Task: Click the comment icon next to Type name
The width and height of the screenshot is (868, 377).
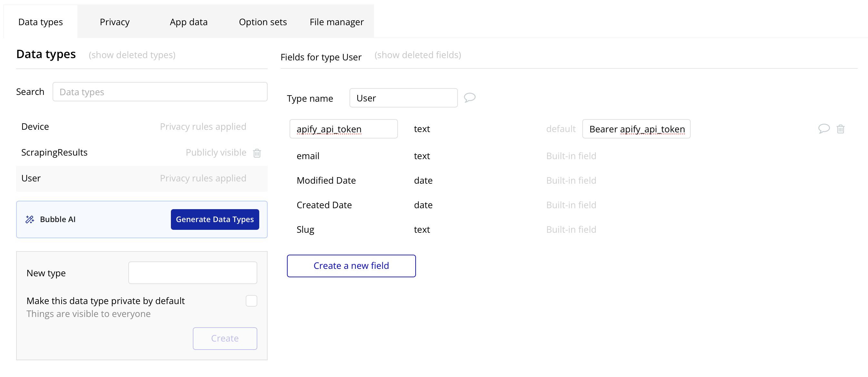Action: (469, 98)
